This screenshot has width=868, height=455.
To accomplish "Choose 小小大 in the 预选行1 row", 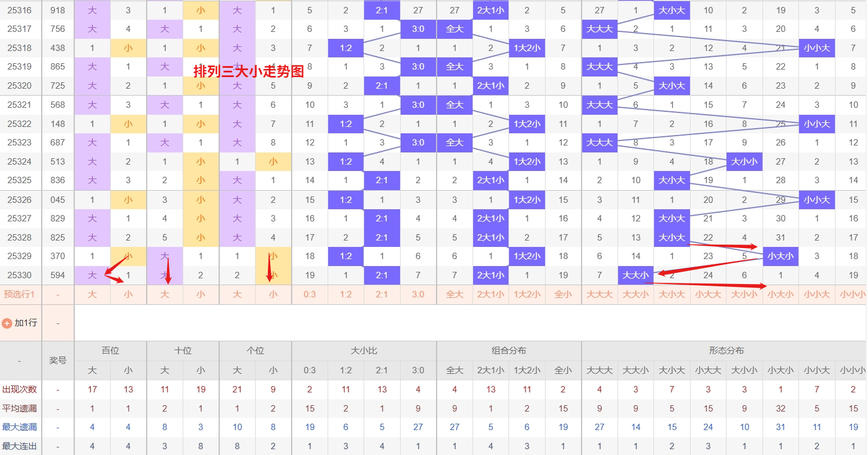I will pyautogui.click(x=817, y=294).
